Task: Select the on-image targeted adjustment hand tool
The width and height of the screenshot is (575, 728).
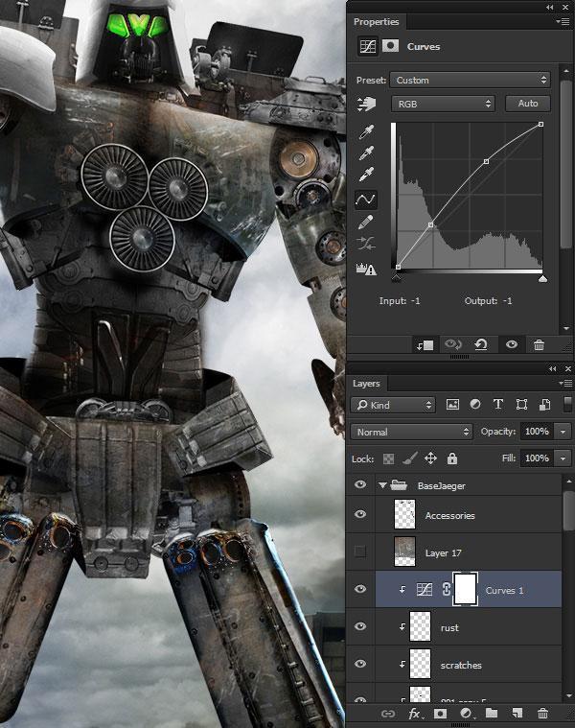Action: pos(365,104)
